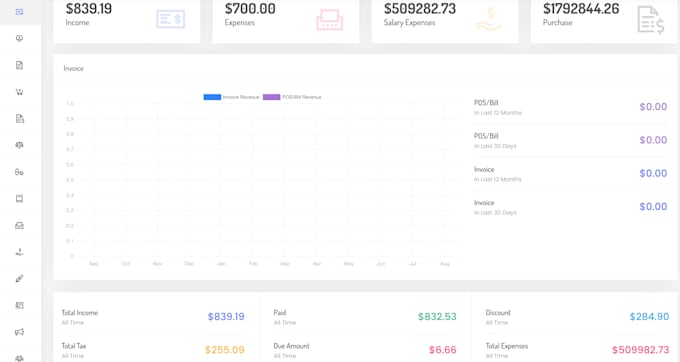The width and height of the screenshot is (680, 362).
Task: Click the sidebar icon below the inbox tray
Action: pos(20,252)
